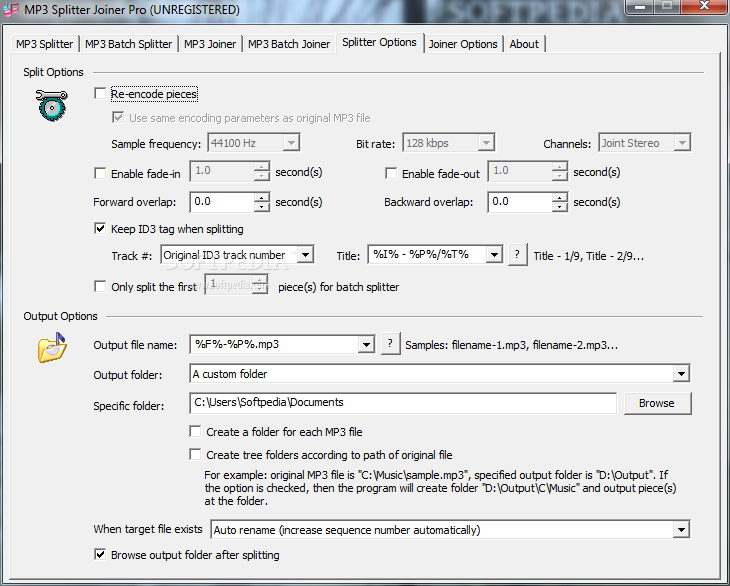
Task: Click Forward overlap 0.0 input field
Action: [x=222, y=202]
